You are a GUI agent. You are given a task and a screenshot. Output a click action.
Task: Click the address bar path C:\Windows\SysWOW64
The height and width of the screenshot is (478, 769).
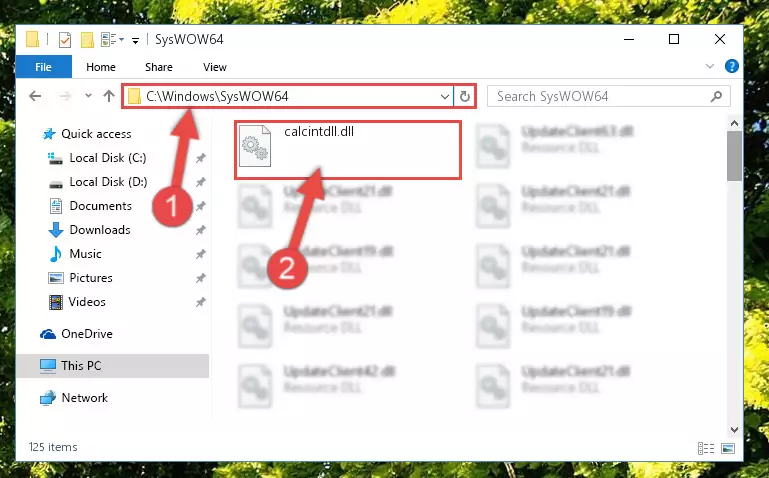217,96
